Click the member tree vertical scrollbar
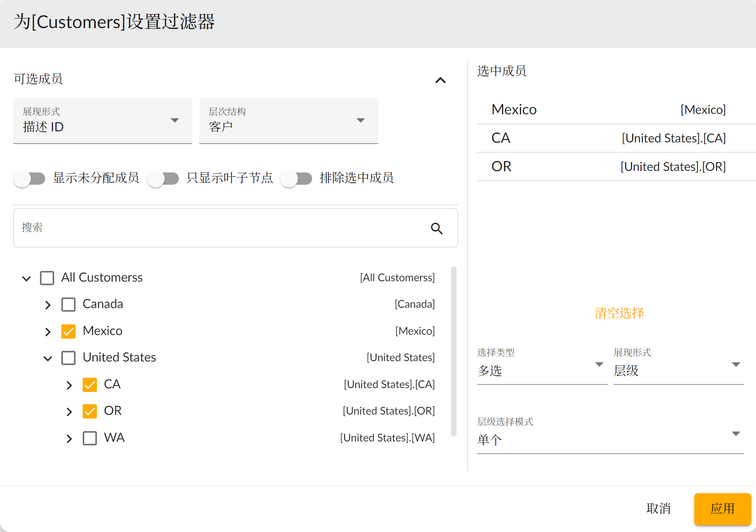The image size is (756, 532). pyautogui.click(x=454, y=351)
